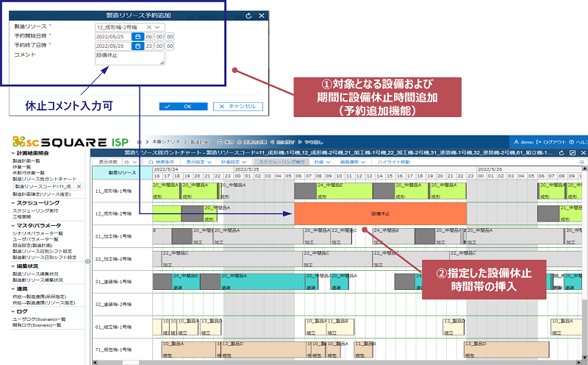This screenshot has width=588, height=365.
Task: Open スケジューリング実行 from the sidebar
Action: [x=37, y=210]
